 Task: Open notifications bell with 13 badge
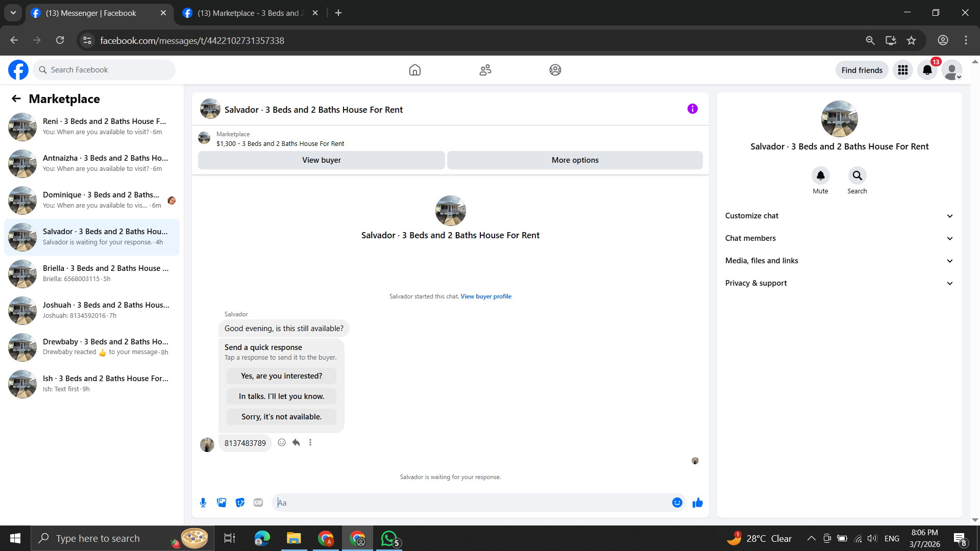(x=927, y=70)
